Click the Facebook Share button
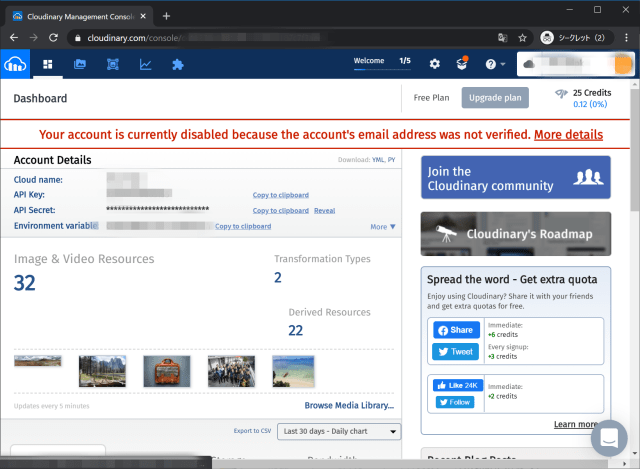This screenshot has height=469, width=640. point(456,330)
